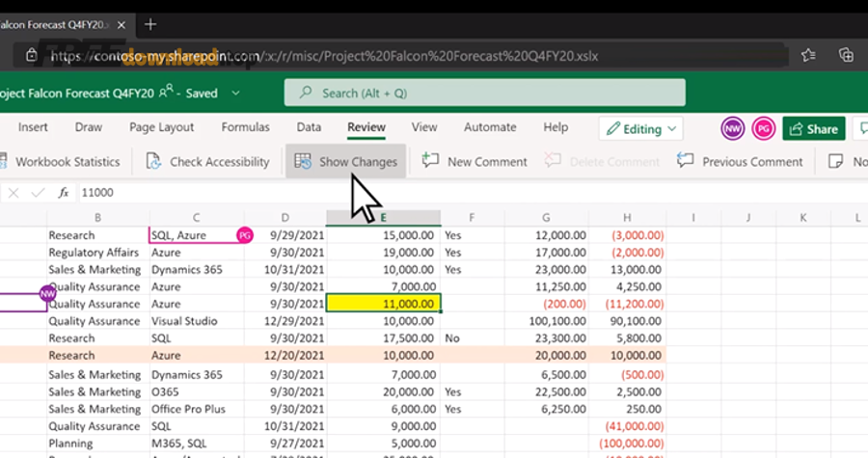Click the NW user presence avatar
868x458 pixels.
[732, 129]
